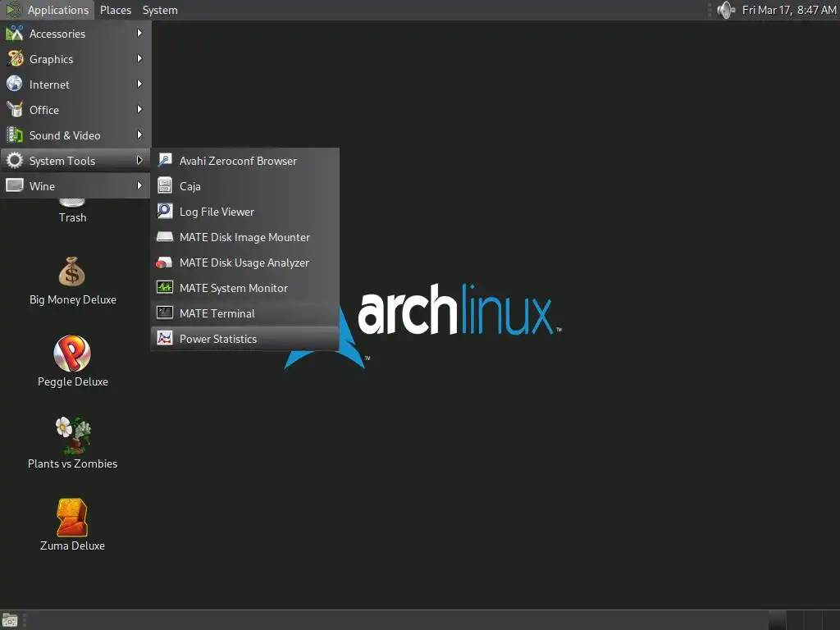This screenshot has height=630, width=840.
Task: Select Power Statistics menu entry
Action: click(x=244, y=339)
